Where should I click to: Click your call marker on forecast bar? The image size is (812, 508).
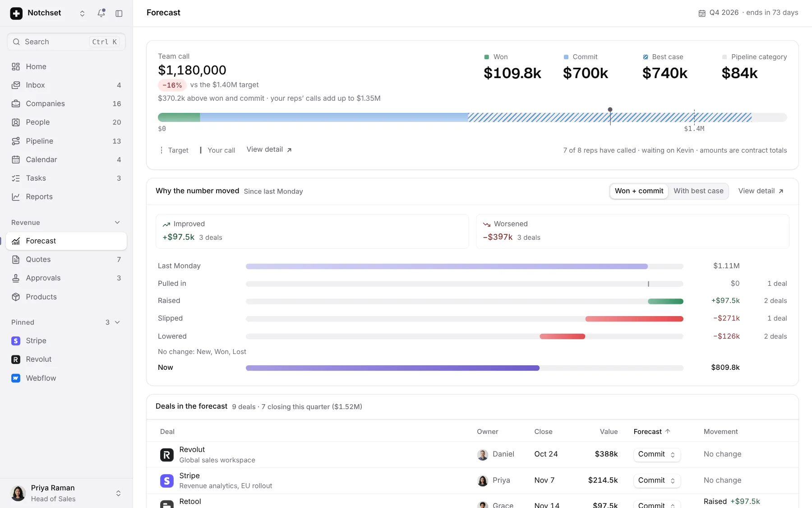610,116
